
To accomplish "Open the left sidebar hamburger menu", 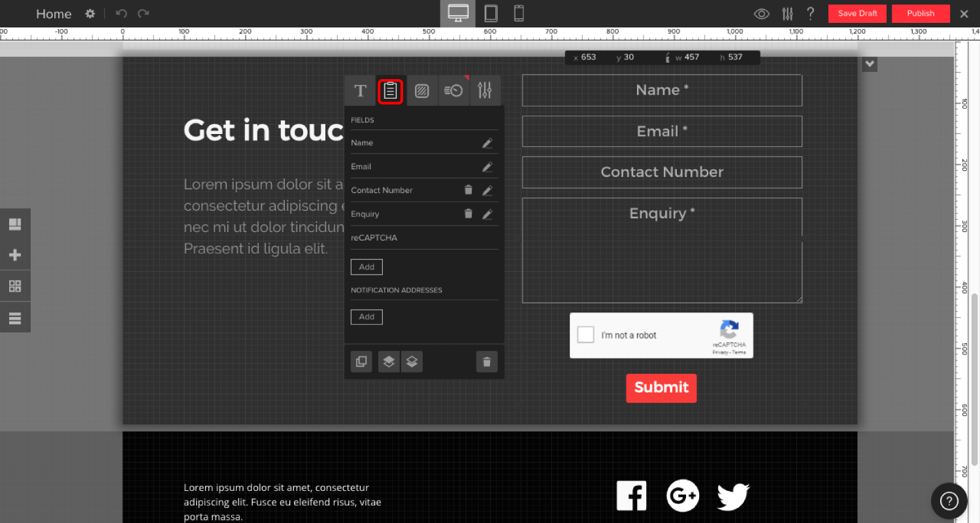I will (15, 318).
